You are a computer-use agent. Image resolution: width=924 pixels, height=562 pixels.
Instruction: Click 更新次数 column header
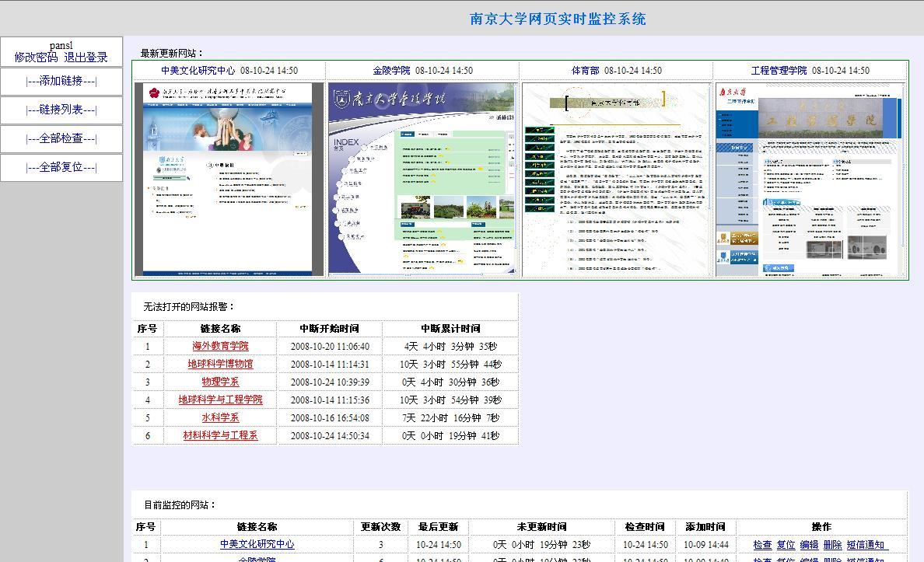tap(380, 527)
